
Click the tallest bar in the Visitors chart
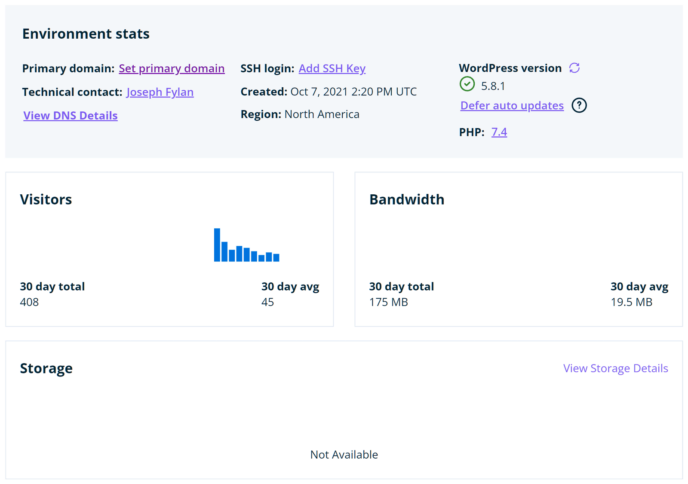[217, 245]
